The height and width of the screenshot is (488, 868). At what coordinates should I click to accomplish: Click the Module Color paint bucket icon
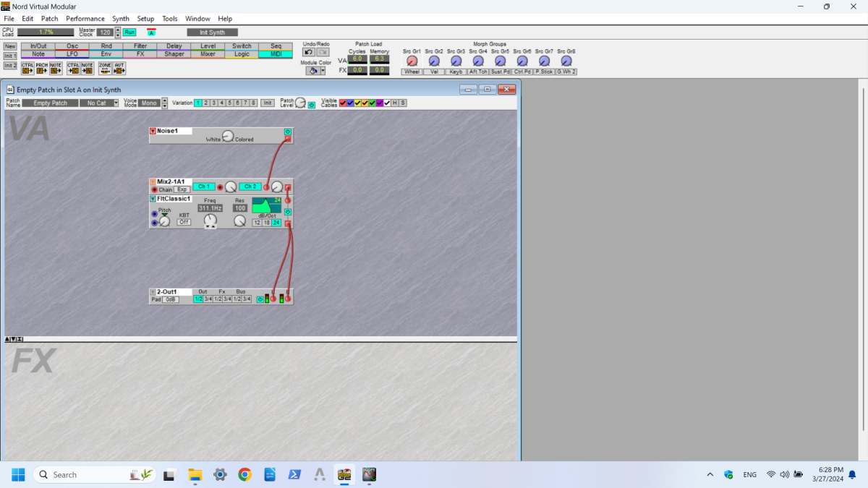point(312,71)
